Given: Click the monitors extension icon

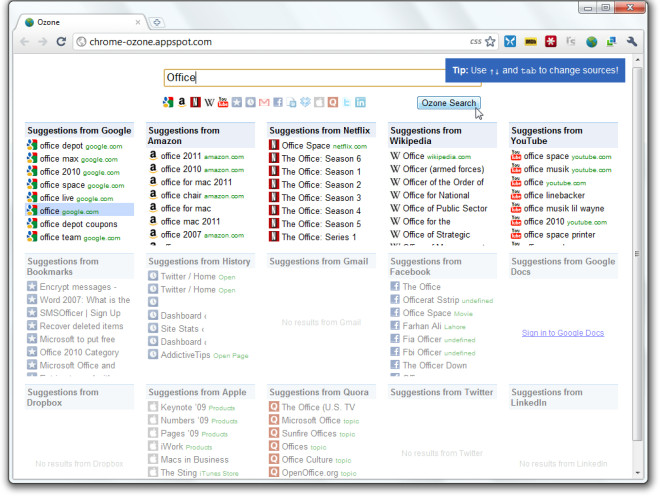Looking at the screenshot, I should [611, 41].
